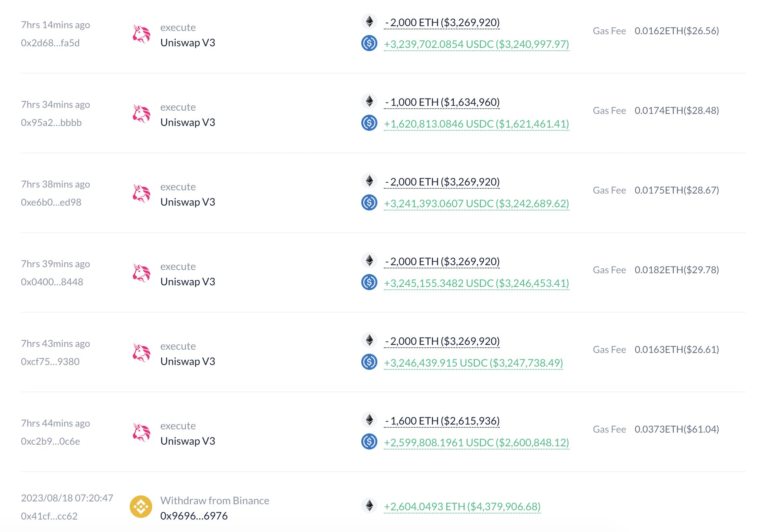Open the Binance address 0x9696...6976
Screen dimensions: 762x532
[194, 515]
